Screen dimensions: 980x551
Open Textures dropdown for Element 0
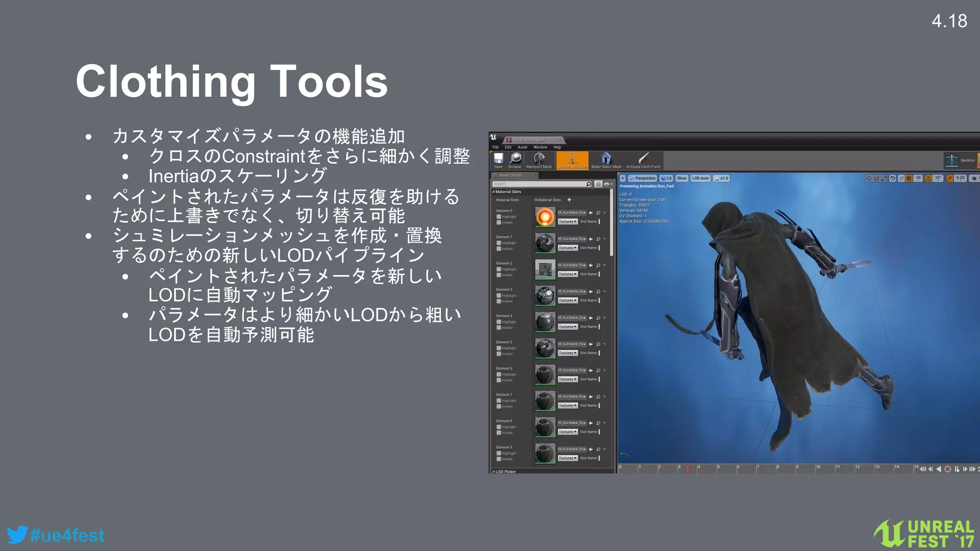point(568,221)
